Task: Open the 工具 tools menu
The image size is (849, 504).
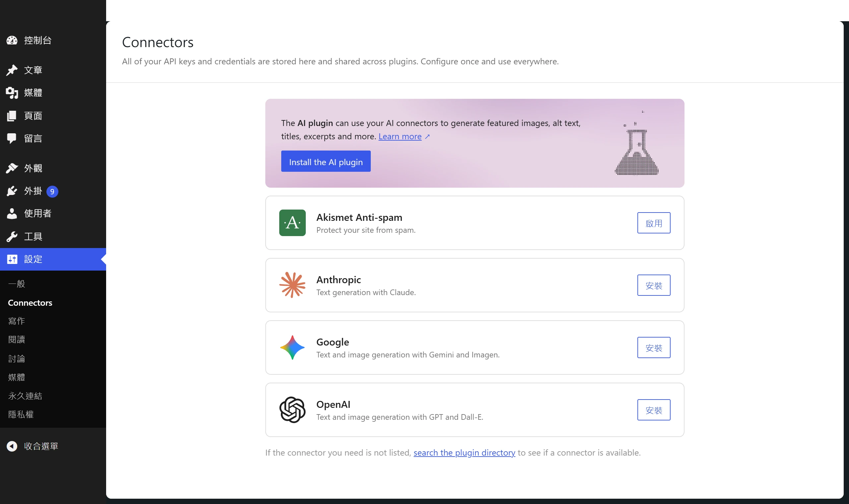Action: pos(53,236)
